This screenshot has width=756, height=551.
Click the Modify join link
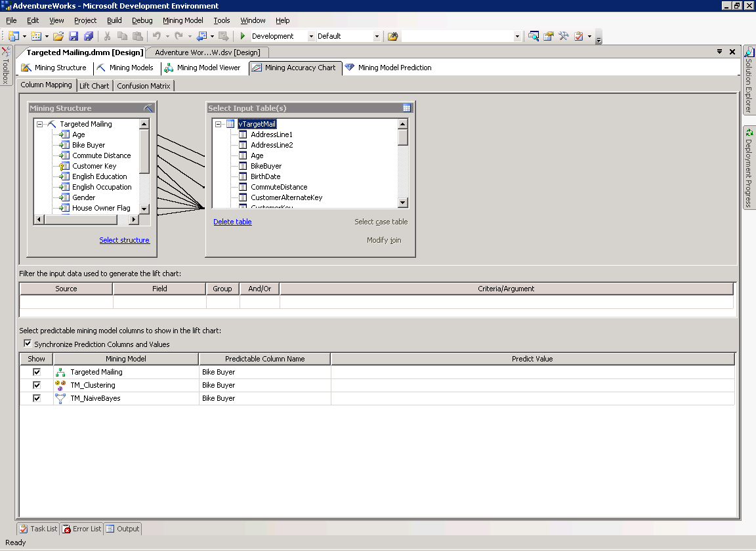384,240
